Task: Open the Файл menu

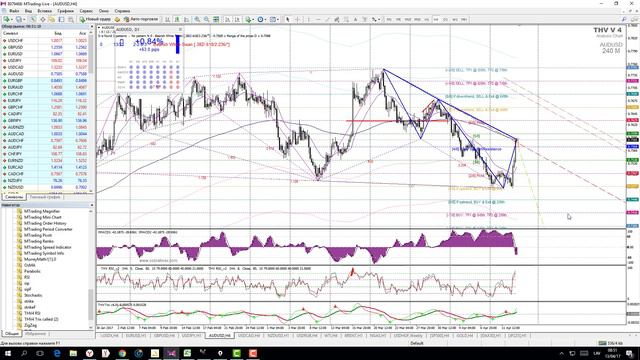Action: (14, 11)
